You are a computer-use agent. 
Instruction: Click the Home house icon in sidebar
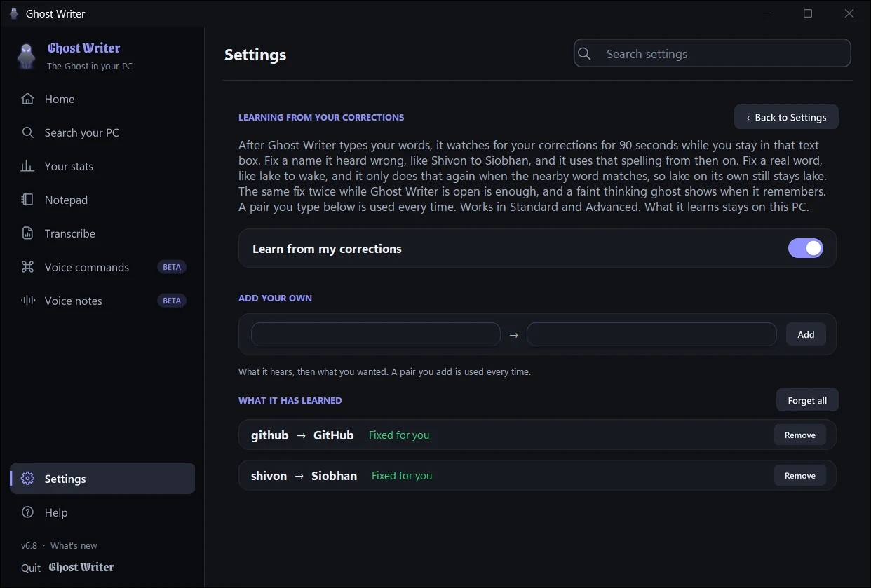(27, 99)
